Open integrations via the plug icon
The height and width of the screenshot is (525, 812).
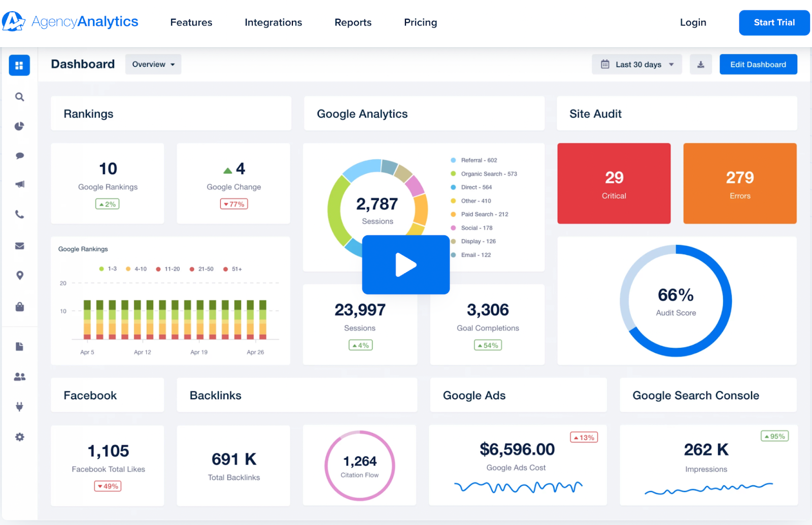pos(19,406)
